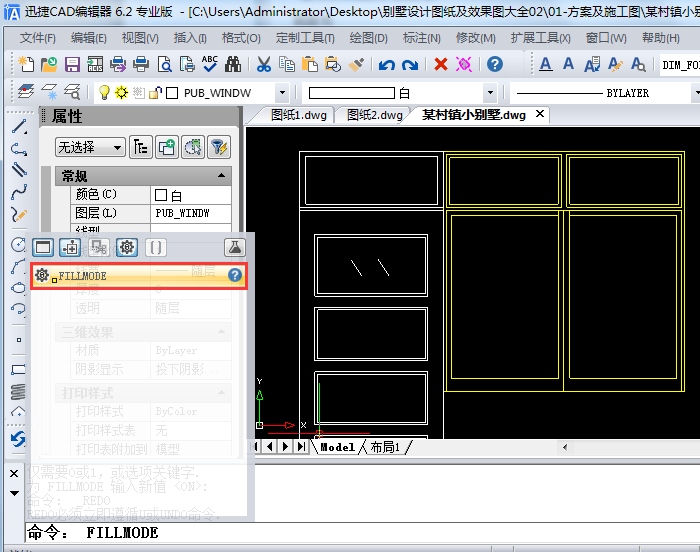Expand the command line history arrow
Viewport: 700px width, 552px height.
[14, 493]
